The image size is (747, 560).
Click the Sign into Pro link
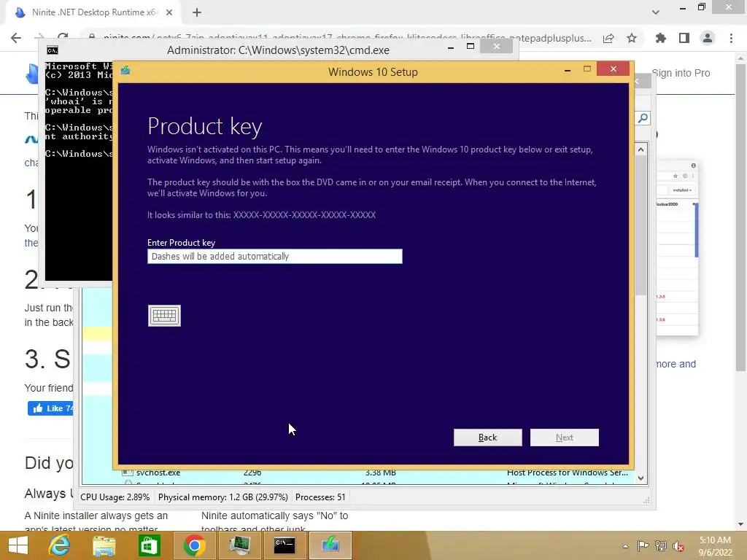[681, 73]
